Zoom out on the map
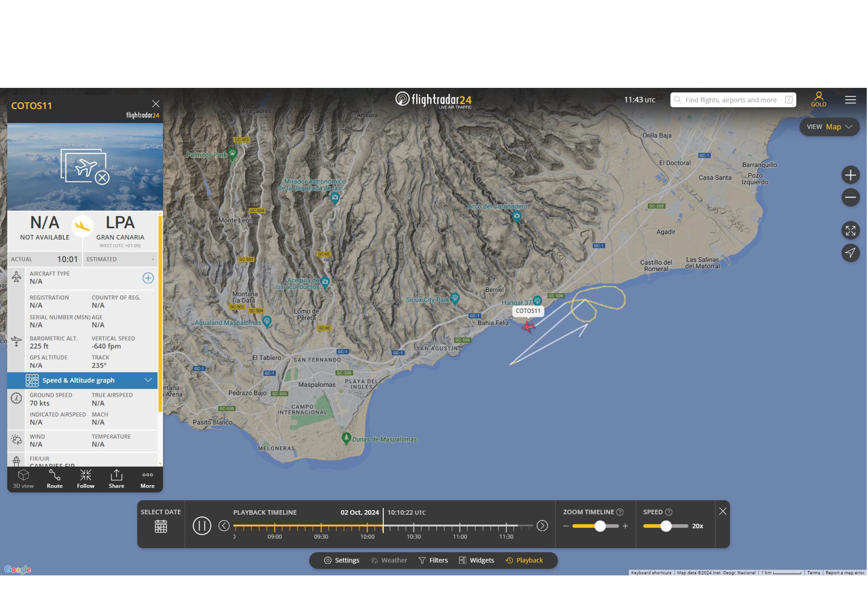This screenshot has height=614, width=868. (x=851, y=197)
